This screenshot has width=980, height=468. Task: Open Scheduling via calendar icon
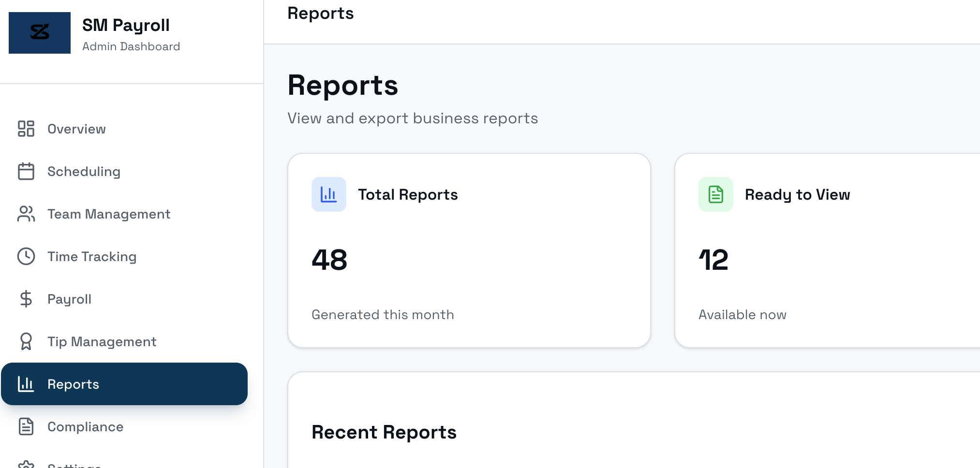pyautogui.click(x=27, y=171)
